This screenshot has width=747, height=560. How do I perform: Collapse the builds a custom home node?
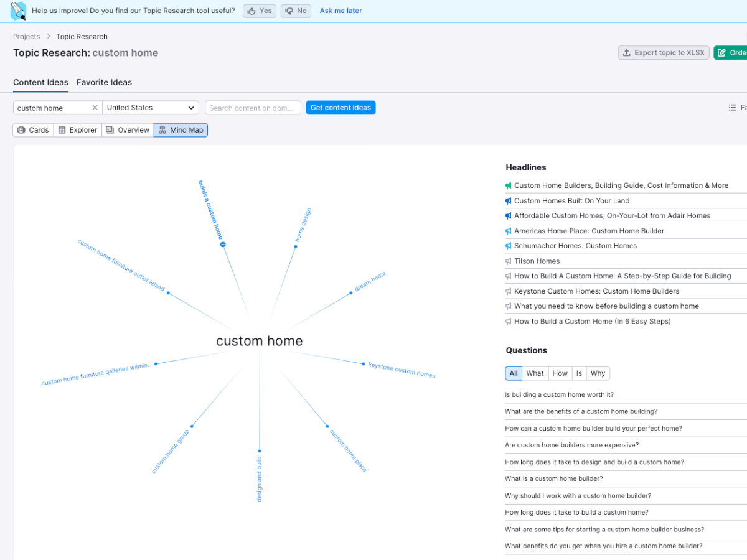point(223,245)
